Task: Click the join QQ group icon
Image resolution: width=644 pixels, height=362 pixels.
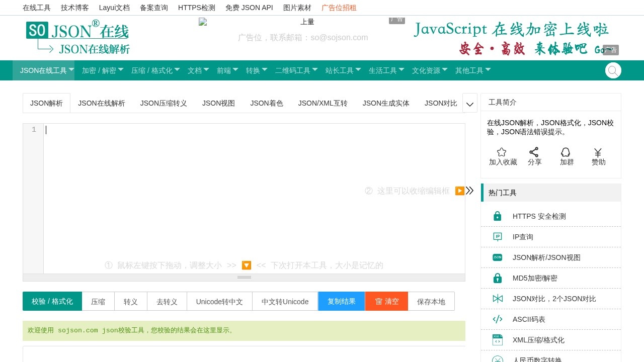Action: (x=566, y=152)
